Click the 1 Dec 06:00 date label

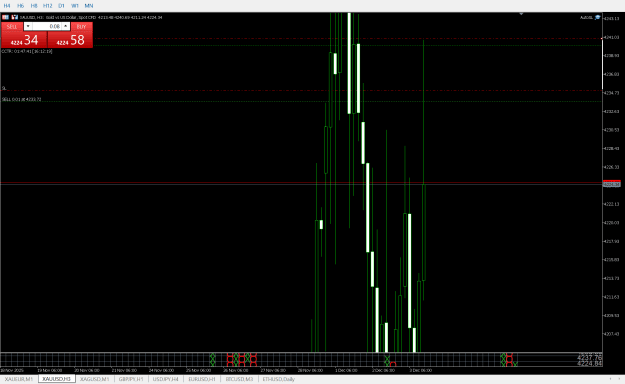346,370
